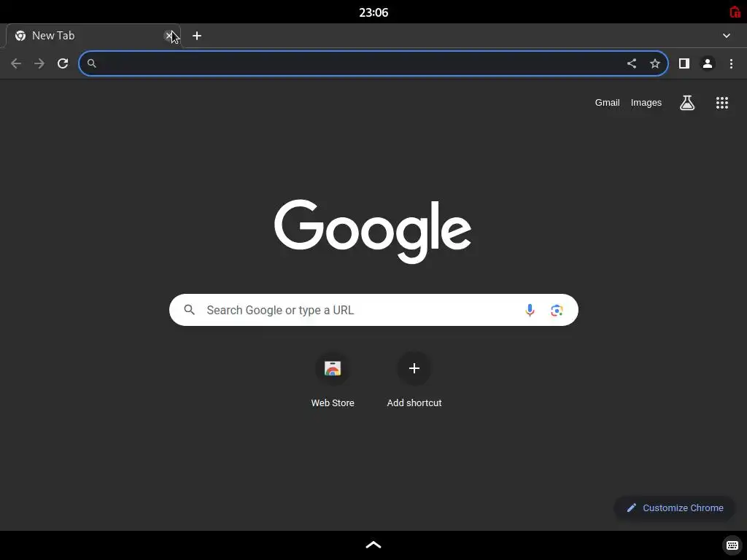Expand the bottom bar up chevron
The image size is (747, 560).
tap(373, 545)
